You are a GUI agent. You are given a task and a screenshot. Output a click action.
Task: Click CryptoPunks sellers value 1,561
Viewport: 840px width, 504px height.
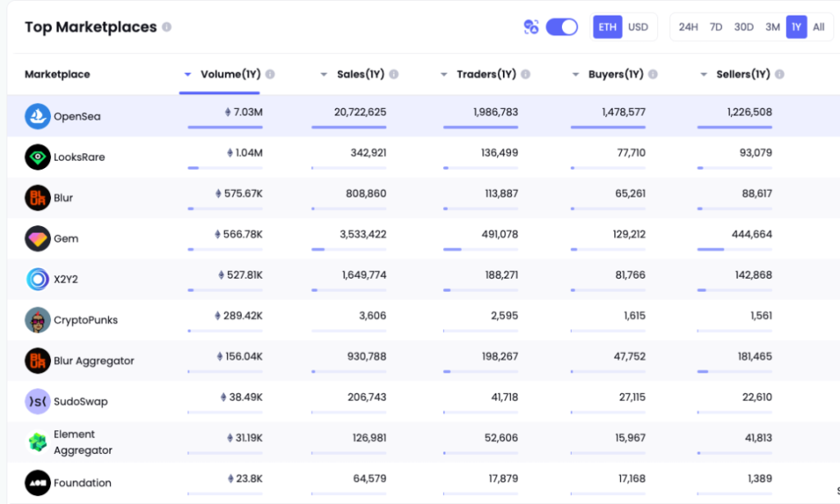(x=760, y=316)
